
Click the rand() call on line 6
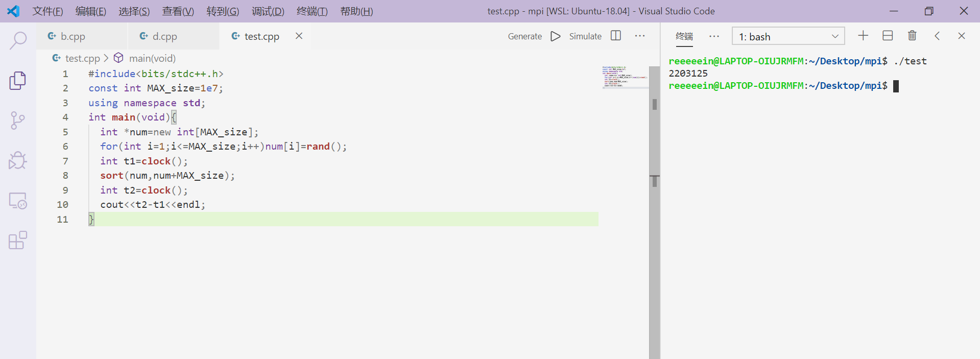coord(326,146)
